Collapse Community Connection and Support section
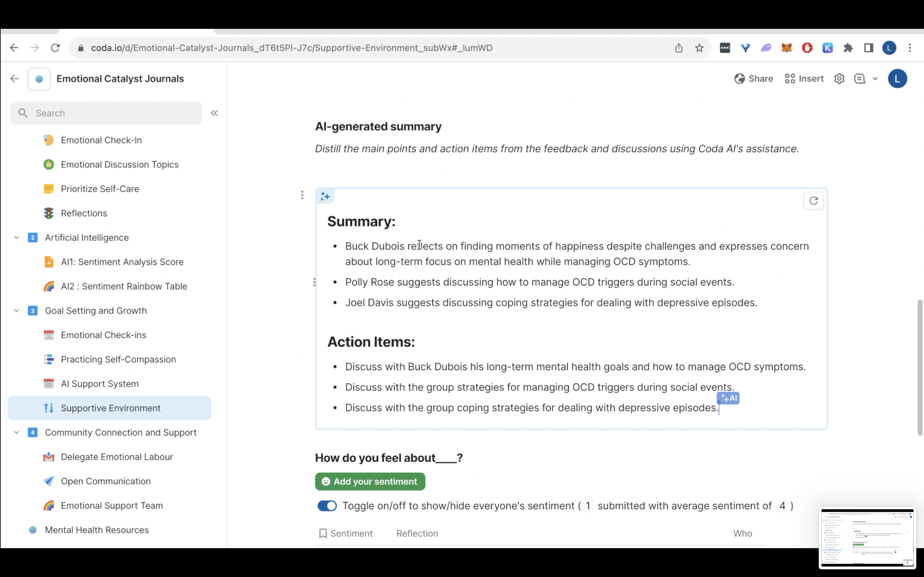The width and height of the screenshot is (924, 577). tap(16, 432)
